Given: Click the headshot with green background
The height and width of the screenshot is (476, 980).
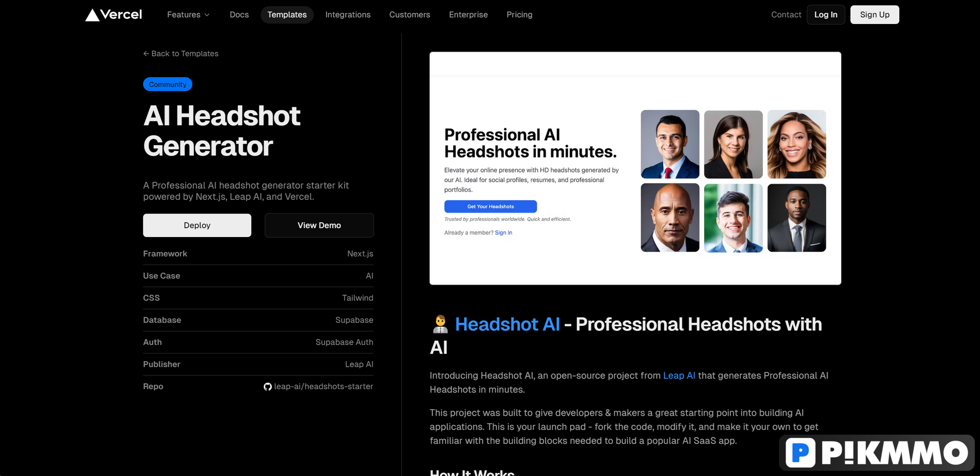Looking at the screenshot, I should [733, 218].
